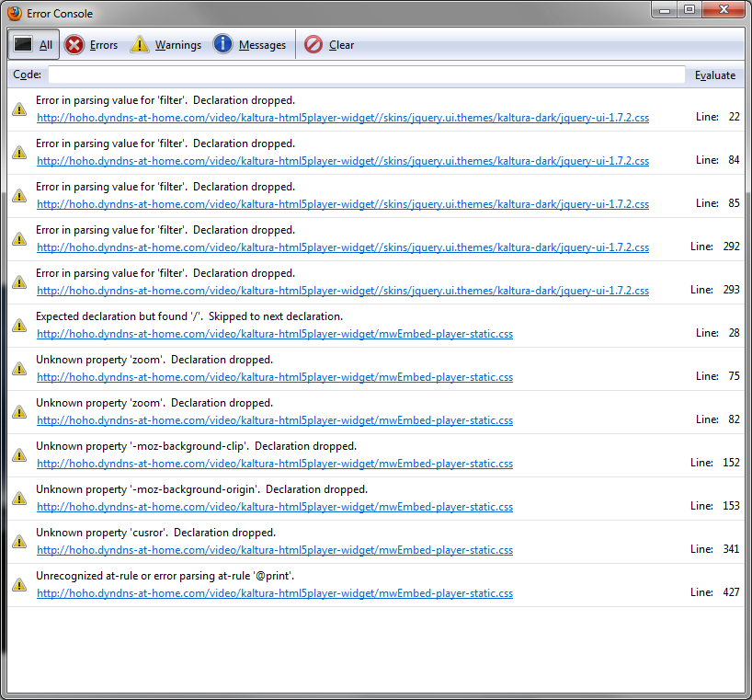Image resolution: width=752 pixels, height=700 pixels.
Task: Click warning icon for the Line 84 entry
Action: tap(19, 152)
